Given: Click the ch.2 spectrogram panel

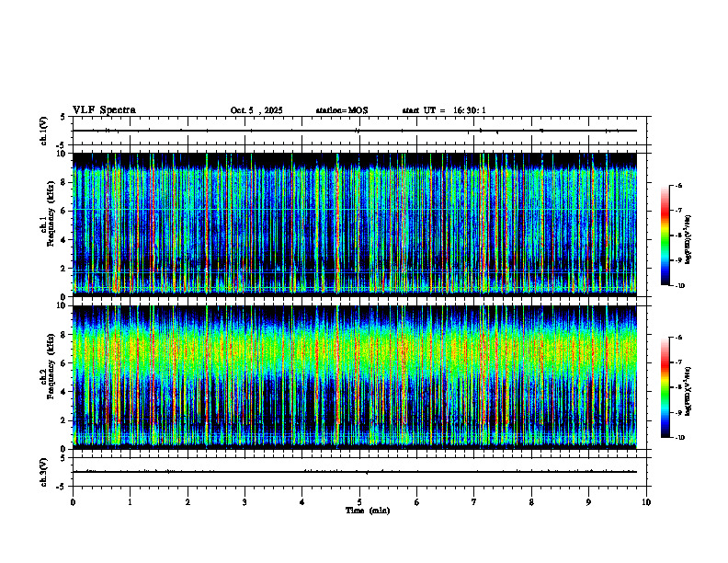Looking at the screenshot, I should pos(355,377).
